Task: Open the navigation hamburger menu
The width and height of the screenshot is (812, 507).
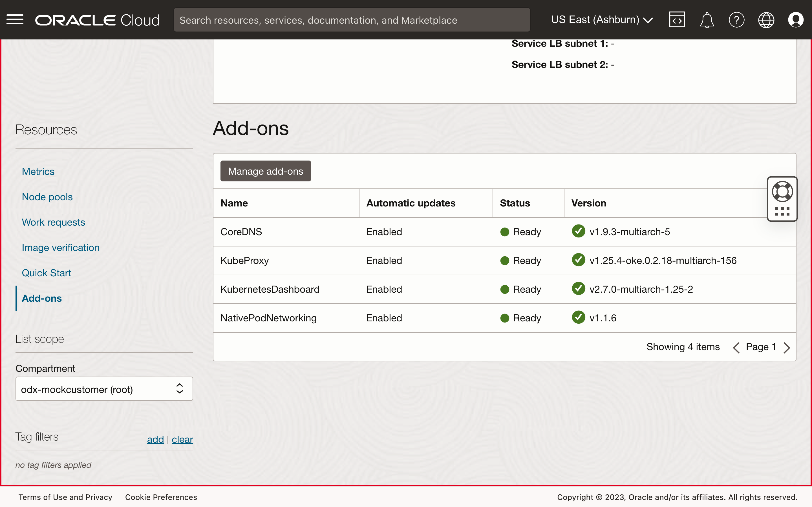Action: 15,19
